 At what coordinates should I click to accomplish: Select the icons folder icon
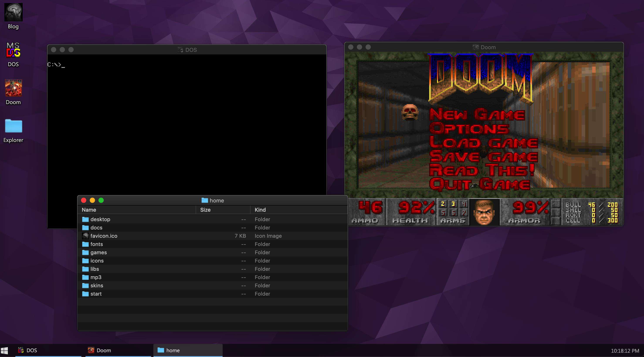click(85, 260)
